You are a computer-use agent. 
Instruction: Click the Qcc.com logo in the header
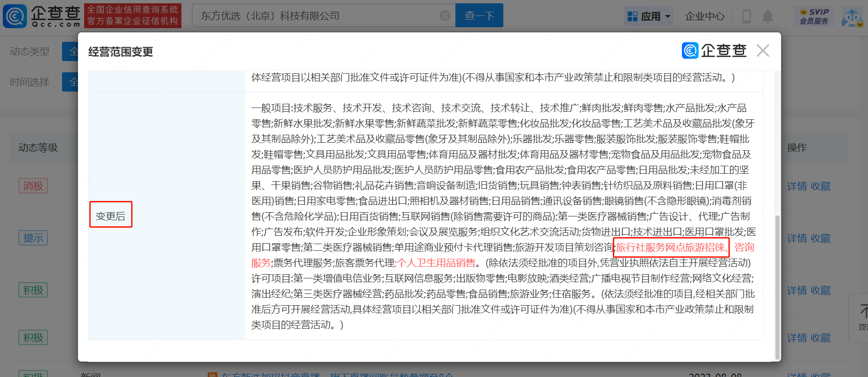click(42, 16)
